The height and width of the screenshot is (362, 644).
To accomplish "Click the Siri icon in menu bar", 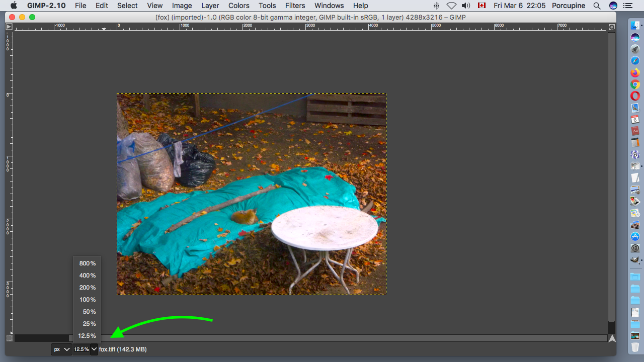I will pyautogui.click(x=613, y=6).
